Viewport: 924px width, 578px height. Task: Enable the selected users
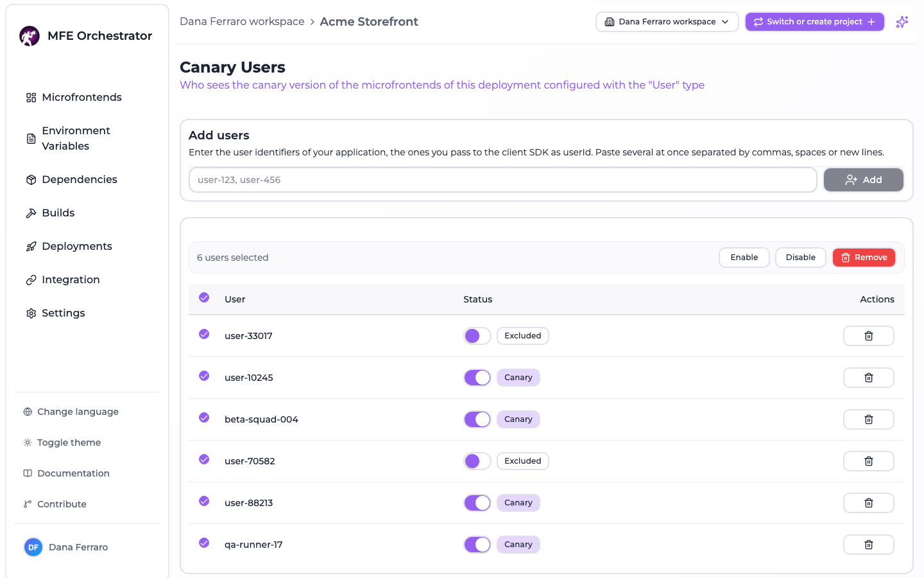click(744, 258)
